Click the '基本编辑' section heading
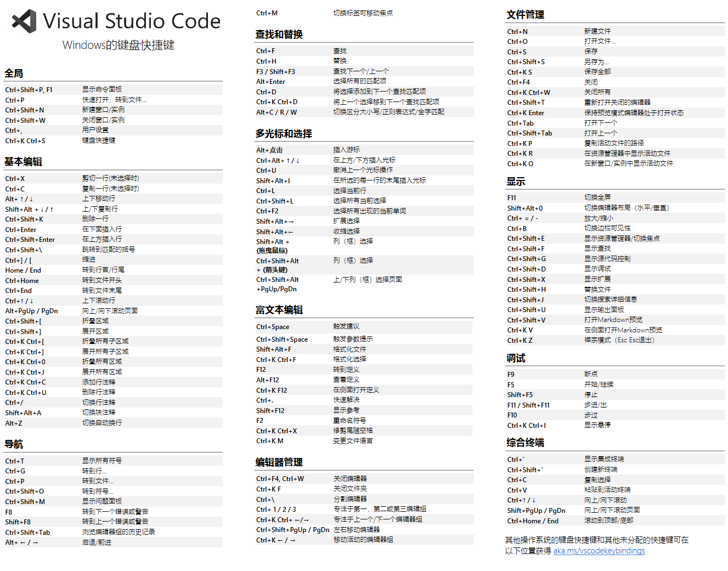This screenshot has height=571, width=728. tap(23, 162)
